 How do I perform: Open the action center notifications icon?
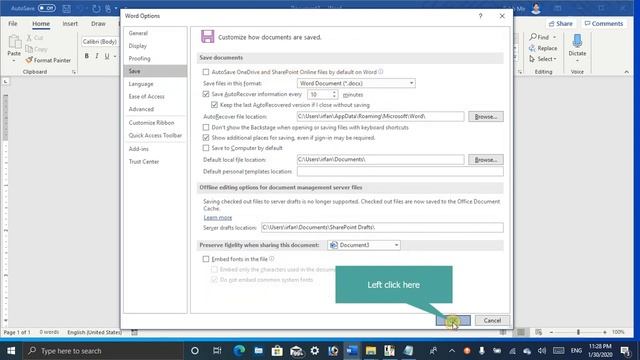click(625, 351)
